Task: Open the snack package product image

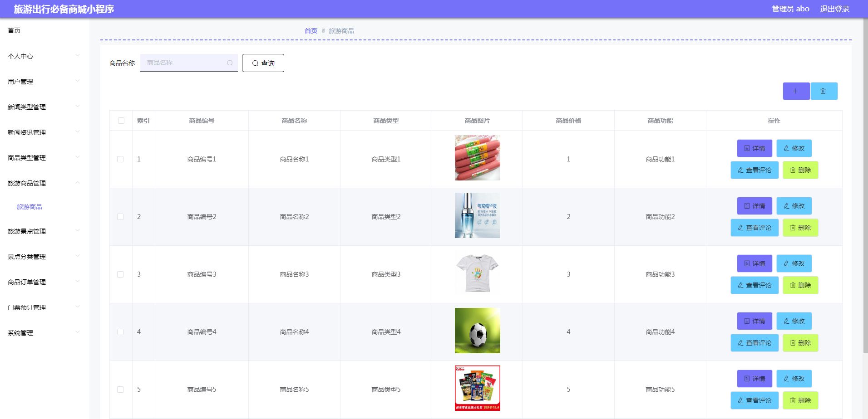Action: [x=478, y=388]
